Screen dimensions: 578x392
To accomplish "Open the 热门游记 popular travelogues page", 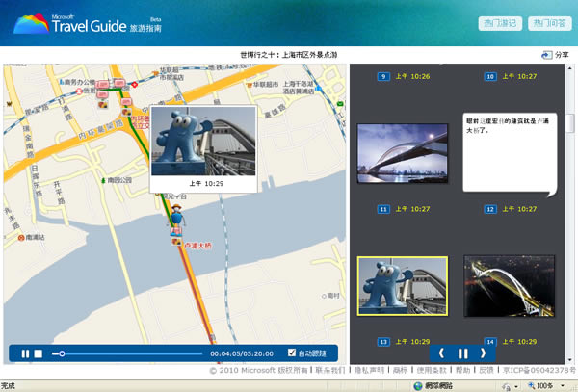I will coord(500,23).
